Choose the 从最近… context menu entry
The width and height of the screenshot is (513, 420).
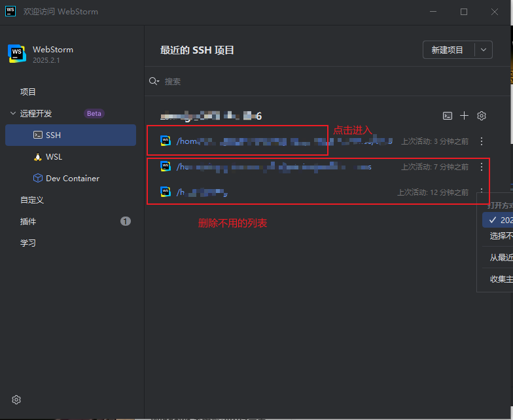click(501, 257)
